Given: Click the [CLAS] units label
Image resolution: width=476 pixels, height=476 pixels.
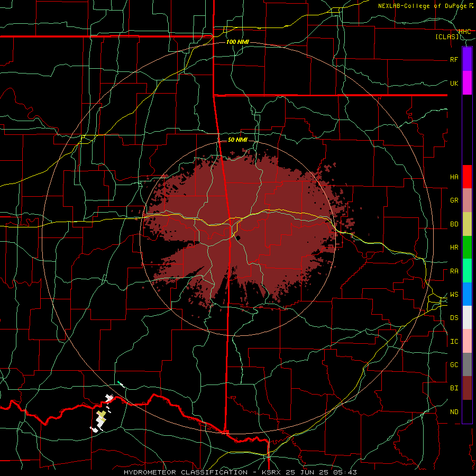Looking at the screenshot, I should click(447, 37).
